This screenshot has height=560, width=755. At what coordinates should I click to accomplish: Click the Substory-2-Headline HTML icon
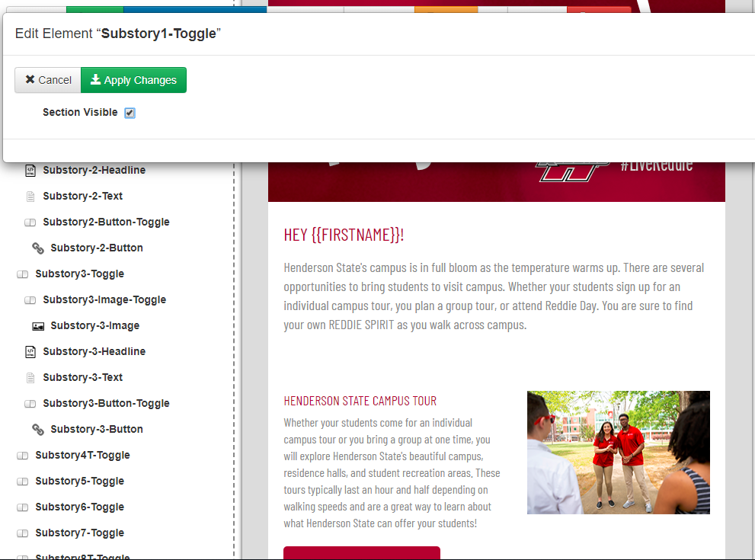30,171
